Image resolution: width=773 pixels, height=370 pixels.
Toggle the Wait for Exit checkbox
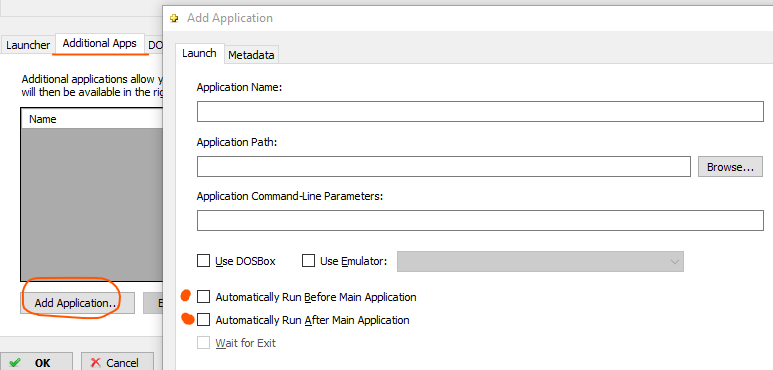(x=204, y=343)
